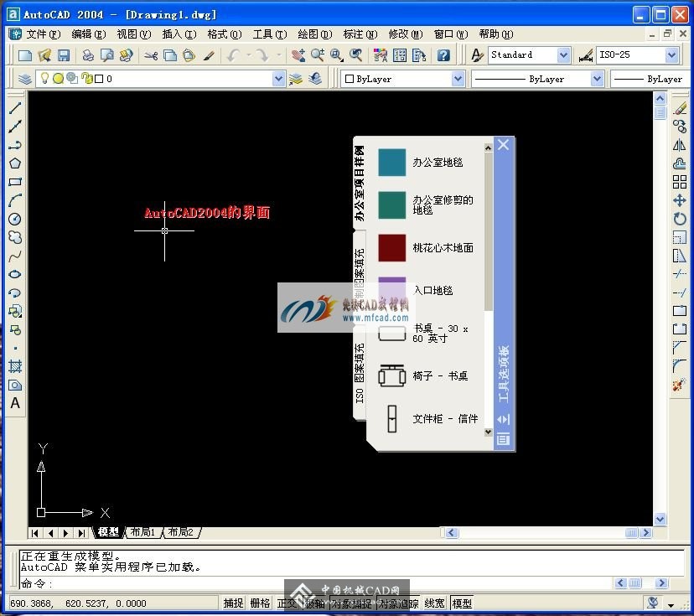Click the 命令: command line input
The image size is (694, 616).
317,583
